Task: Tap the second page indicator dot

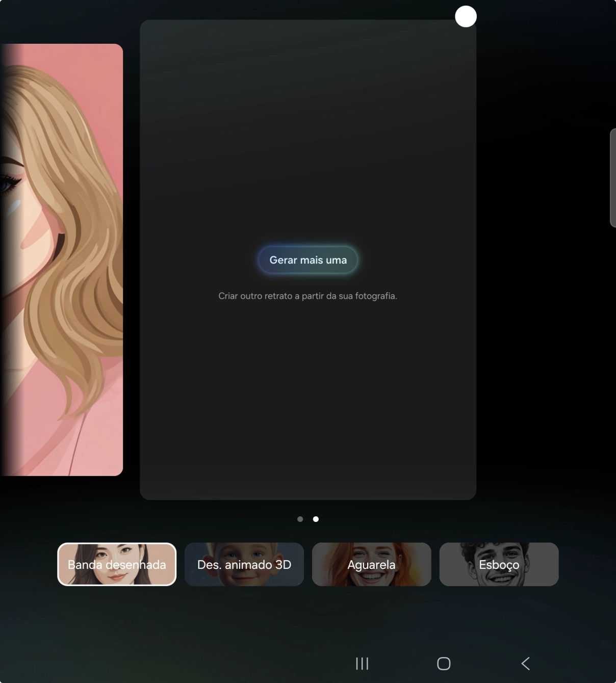Action: point(316,519)
